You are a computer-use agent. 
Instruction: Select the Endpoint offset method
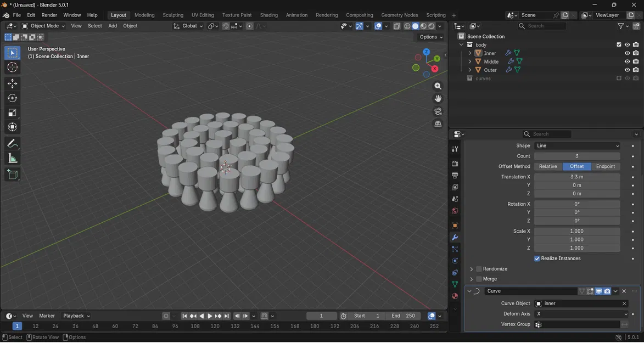click(x=605, y=166)
